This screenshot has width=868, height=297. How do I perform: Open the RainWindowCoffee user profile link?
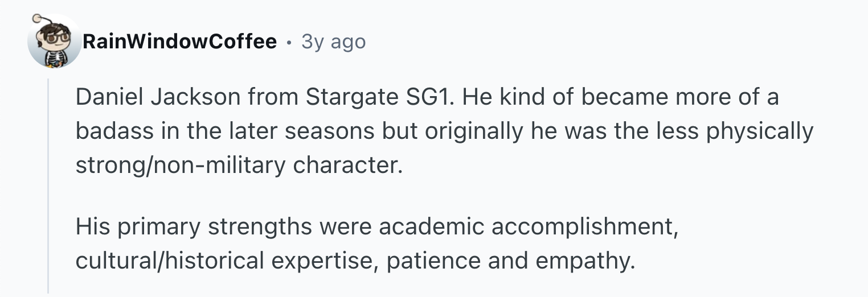click(179, 42)
